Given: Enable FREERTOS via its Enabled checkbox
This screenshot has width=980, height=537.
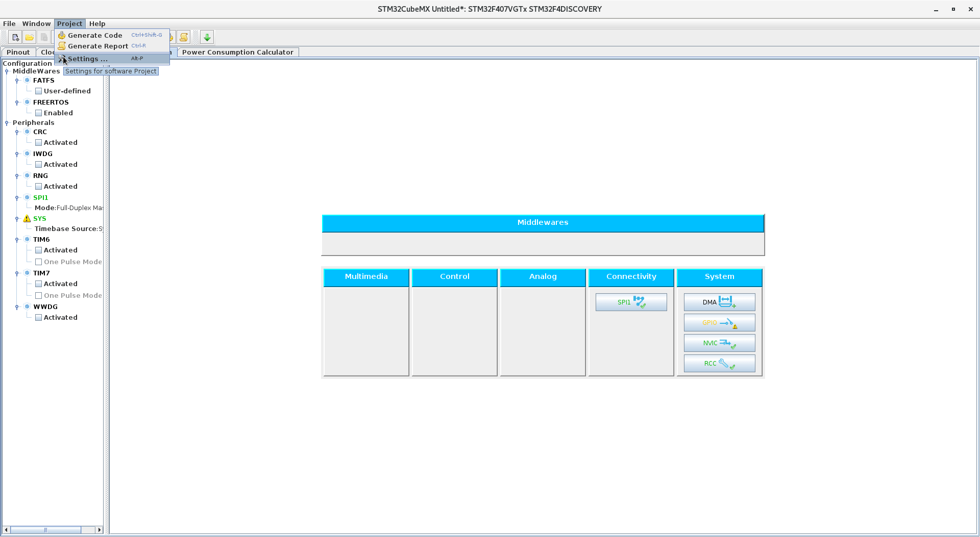Looking at the screenshot, I should (x=38, y=113).
